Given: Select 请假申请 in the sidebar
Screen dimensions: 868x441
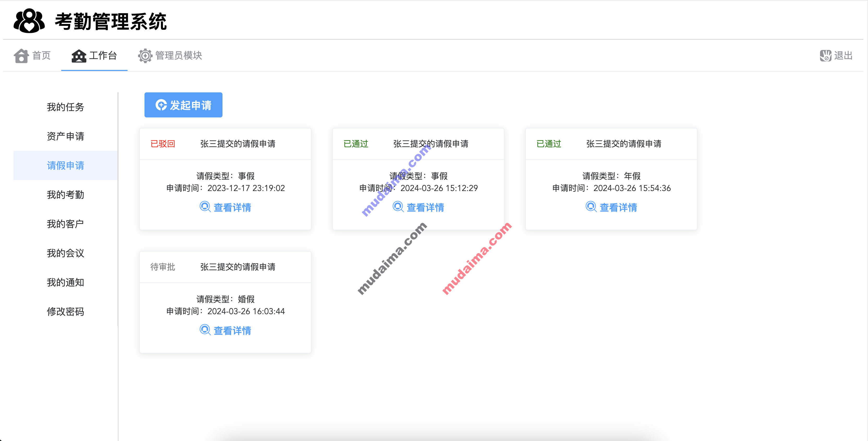Looking at the screenshot, I should click(65, 165).
